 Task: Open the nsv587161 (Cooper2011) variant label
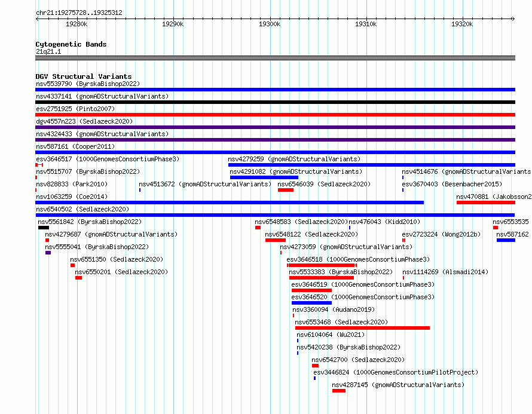click(x=75, y=146)
